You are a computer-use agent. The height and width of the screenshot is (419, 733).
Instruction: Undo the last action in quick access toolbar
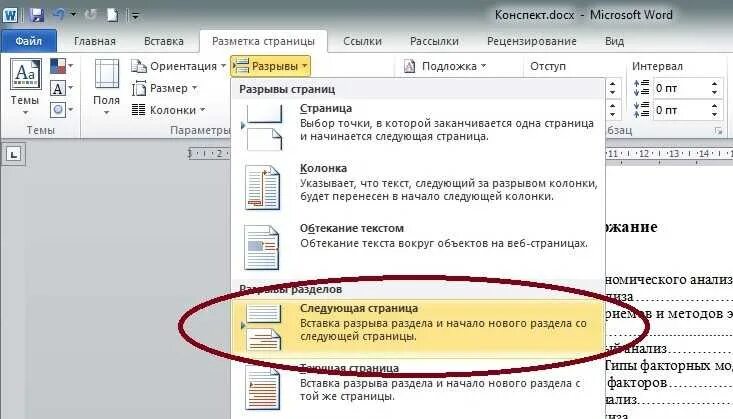pyautogui.click(x=59, y=15)
